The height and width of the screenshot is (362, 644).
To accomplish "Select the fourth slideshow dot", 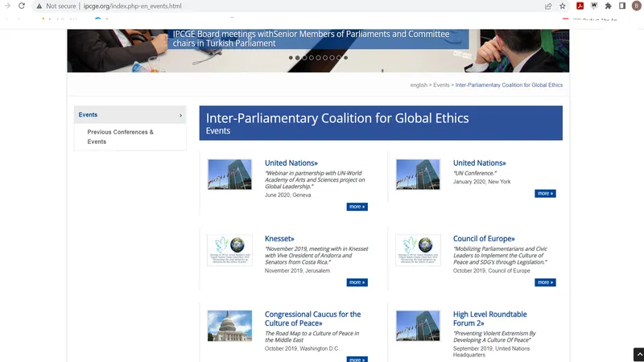I will click(312, 58).
